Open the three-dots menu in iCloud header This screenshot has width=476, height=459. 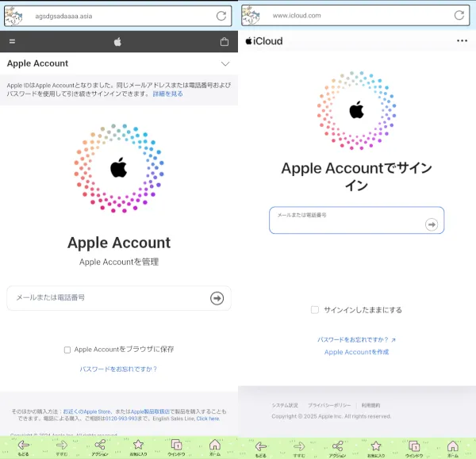[x=462, y=40]
